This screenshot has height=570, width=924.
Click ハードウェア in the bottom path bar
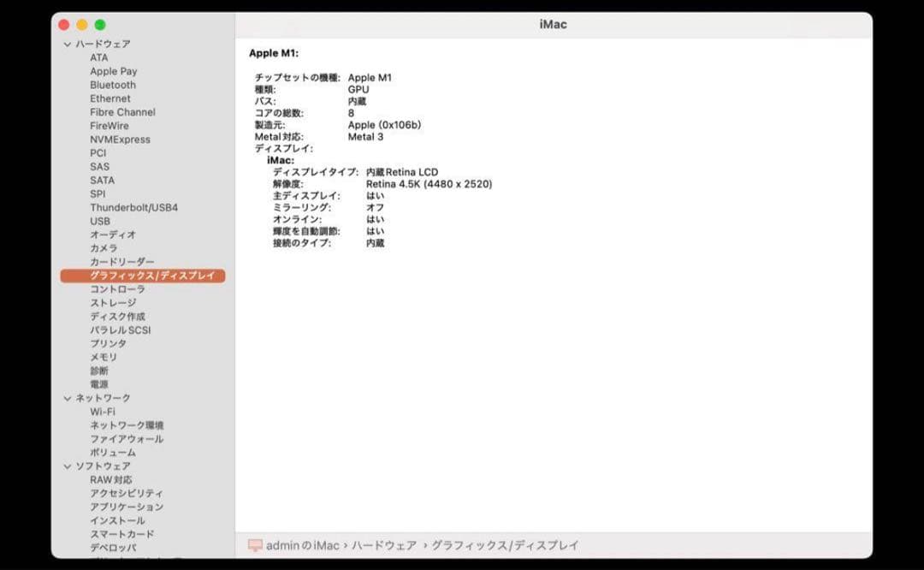click(383, 545)
